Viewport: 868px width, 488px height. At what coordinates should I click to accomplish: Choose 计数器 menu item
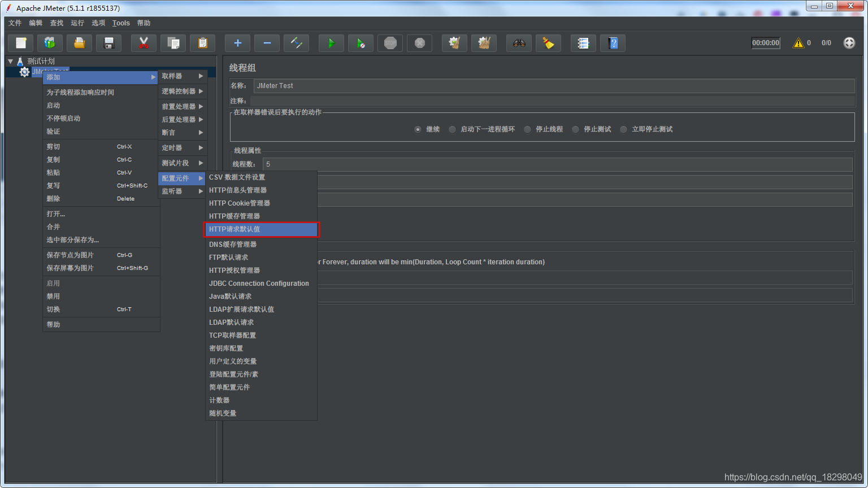[x=261, y=400]
